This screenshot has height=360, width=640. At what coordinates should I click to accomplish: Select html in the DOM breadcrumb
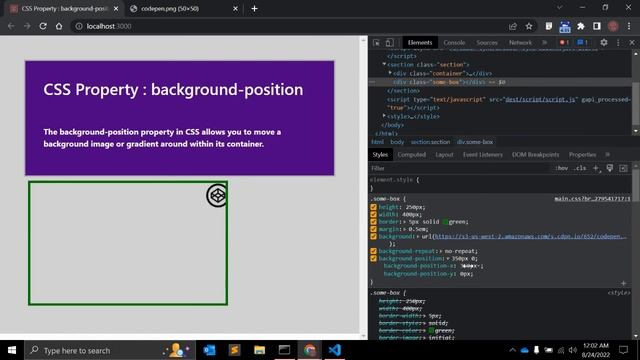[x=378, y=142]
